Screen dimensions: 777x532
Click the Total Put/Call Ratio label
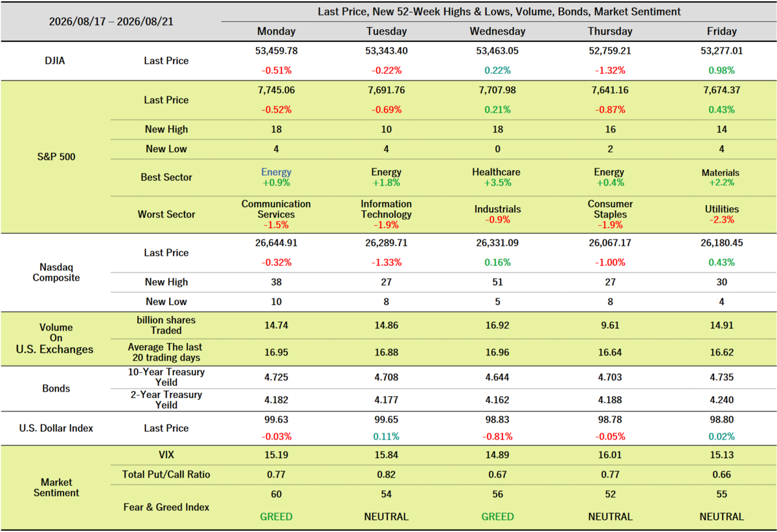(166, 475)
